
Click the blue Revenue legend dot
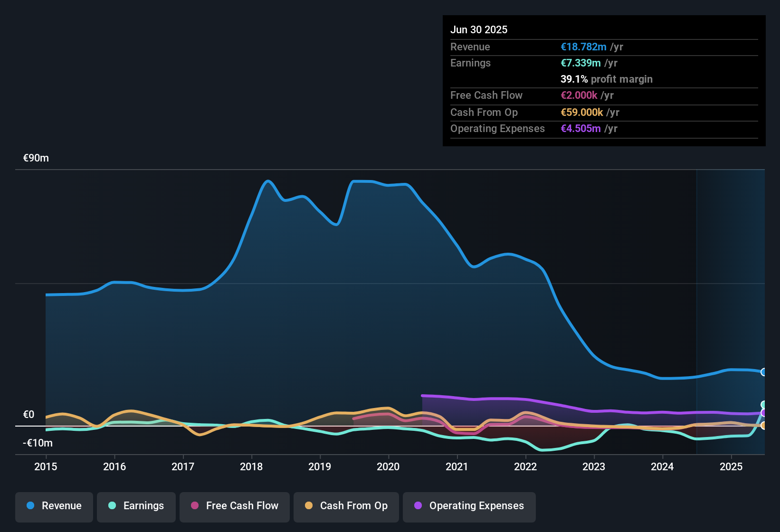[x=30, y=506]
